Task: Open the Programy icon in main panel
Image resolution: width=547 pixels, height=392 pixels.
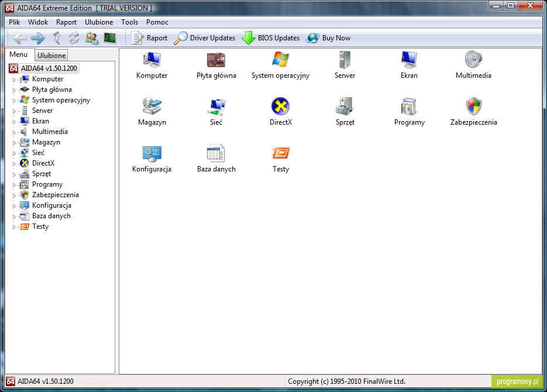Action: coord(409,106)
